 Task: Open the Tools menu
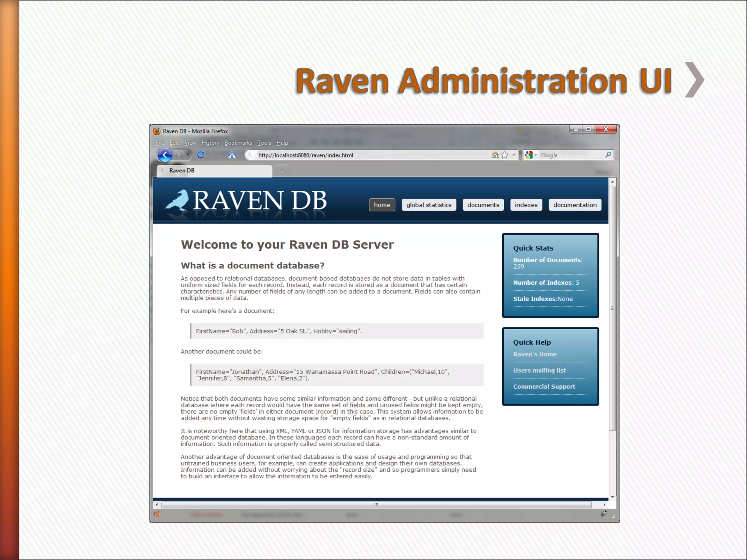pos(264,143)
